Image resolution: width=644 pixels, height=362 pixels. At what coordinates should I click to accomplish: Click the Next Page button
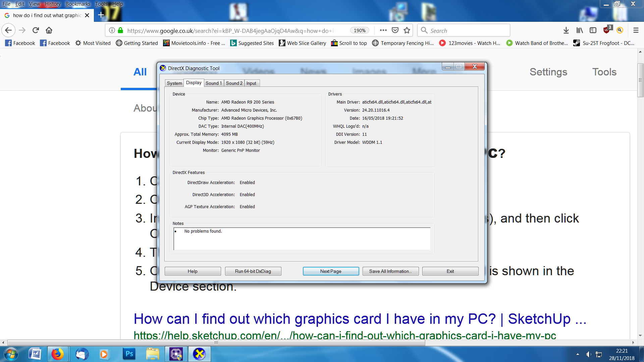pos(331,271)
